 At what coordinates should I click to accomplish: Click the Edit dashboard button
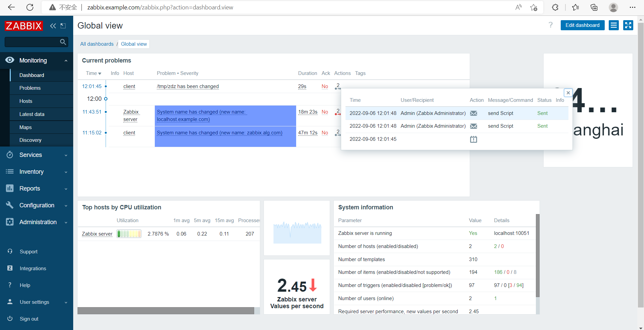(x=583, y=25)
